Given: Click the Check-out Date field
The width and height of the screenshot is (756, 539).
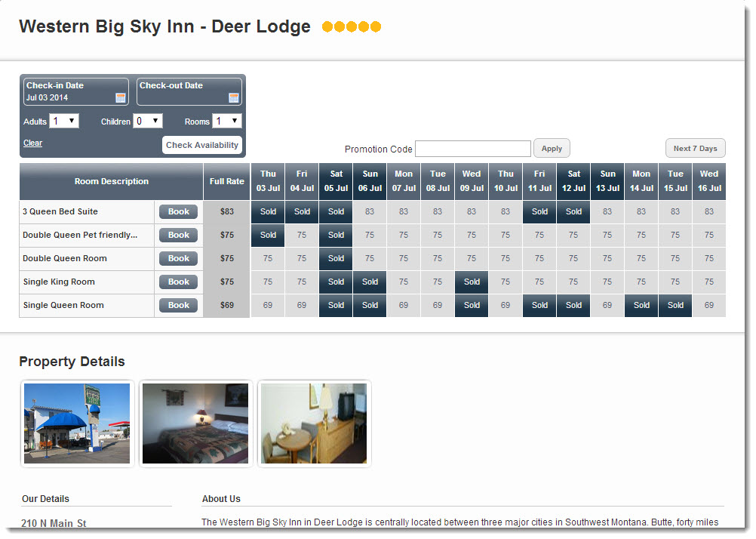Looking at the screenshot, I should tap(189, 91).
